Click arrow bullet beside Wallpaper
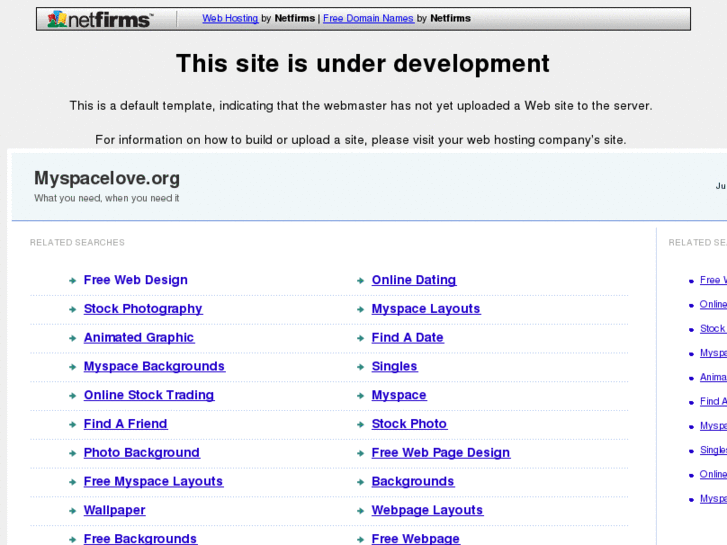727x545 pixels. click(x=72, y=511)
